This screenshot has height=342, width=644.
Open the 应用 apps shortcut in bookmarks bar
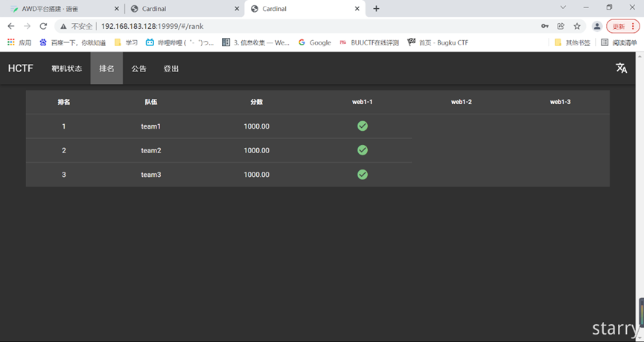[19, 42]
